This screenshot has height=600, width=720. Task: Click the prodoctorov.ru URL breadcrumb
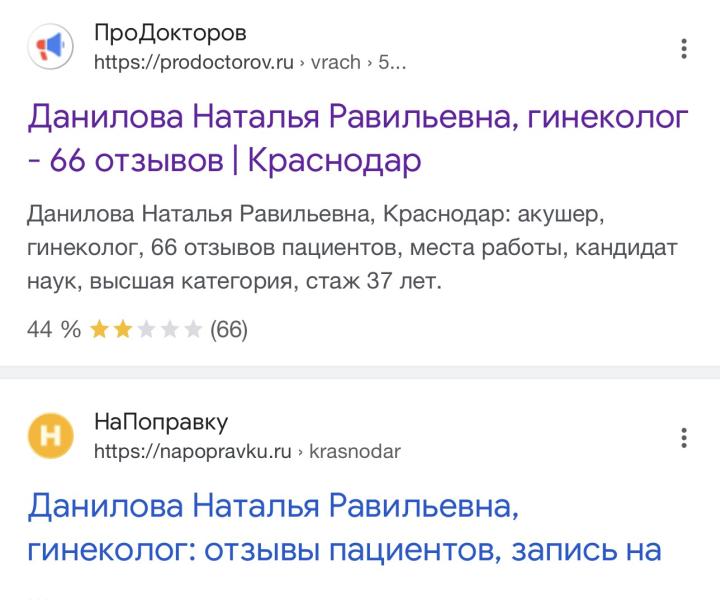point(250,62)
